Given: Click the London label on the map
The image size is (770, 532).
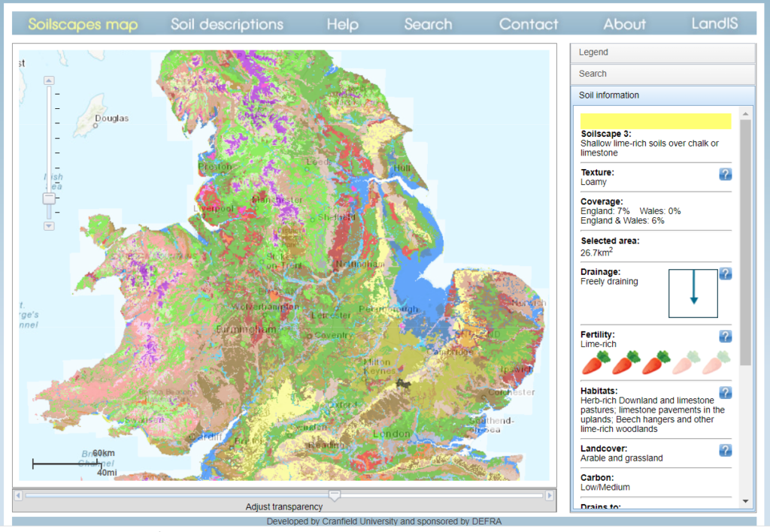Looking at the screenshot, I should coord(391,434).
